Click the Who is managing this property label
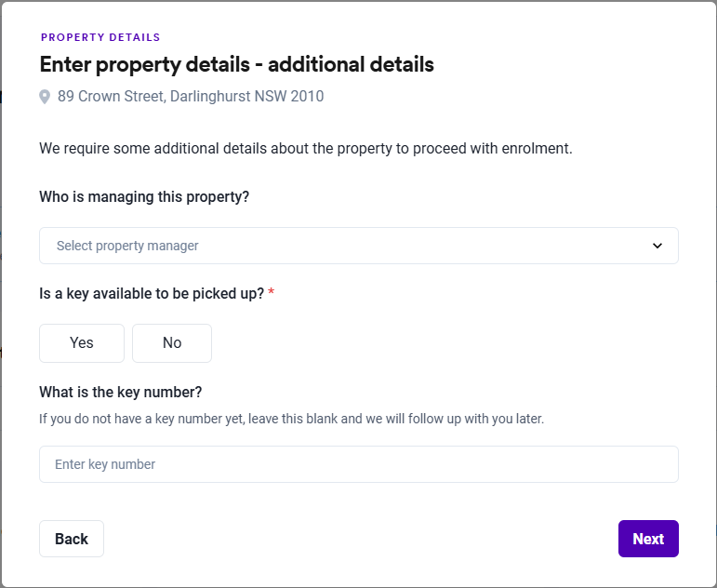717x588 pixels. coord(144,196)
